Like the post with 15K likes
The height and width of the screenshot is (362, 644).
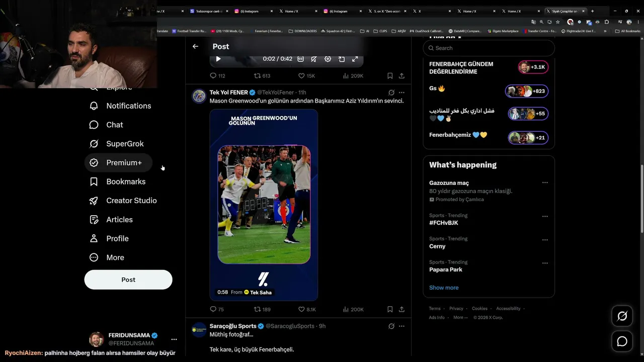[306, 76]
